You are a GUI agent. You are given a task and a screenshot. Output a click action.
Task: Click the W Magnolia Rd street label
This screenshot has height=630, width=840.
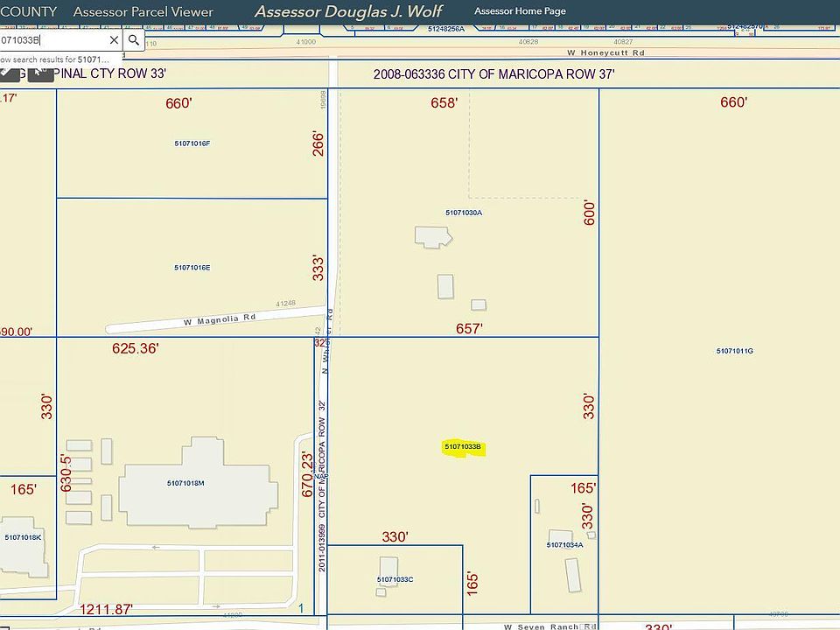tap(220, 320)
